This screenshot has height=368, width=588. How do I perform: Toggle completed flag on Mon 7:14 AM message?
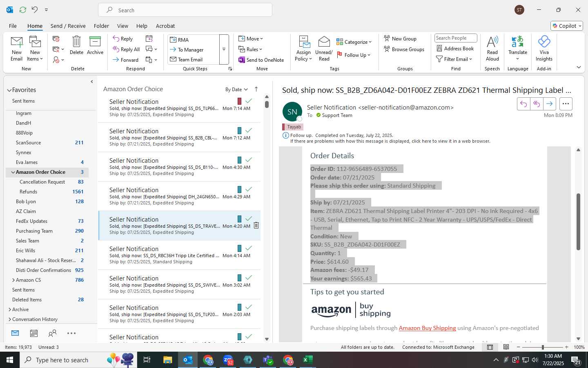pyautogui.click(x=249, y=101)
